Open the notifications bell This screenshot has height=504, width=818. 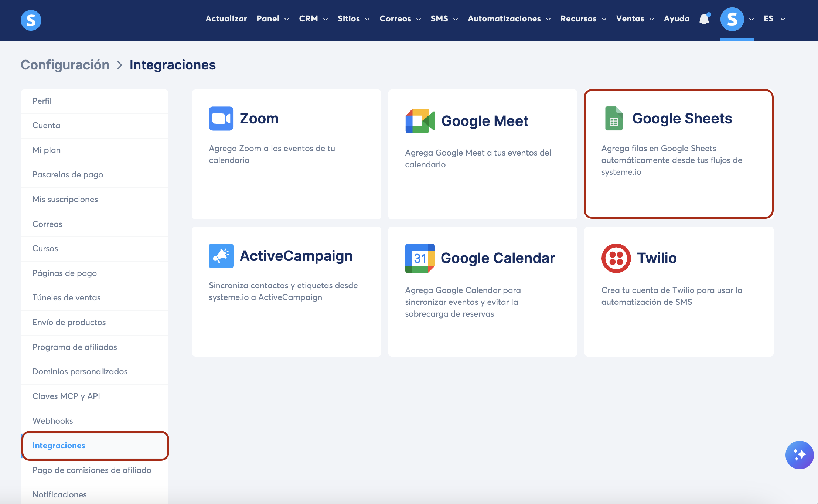click(705, 18)
